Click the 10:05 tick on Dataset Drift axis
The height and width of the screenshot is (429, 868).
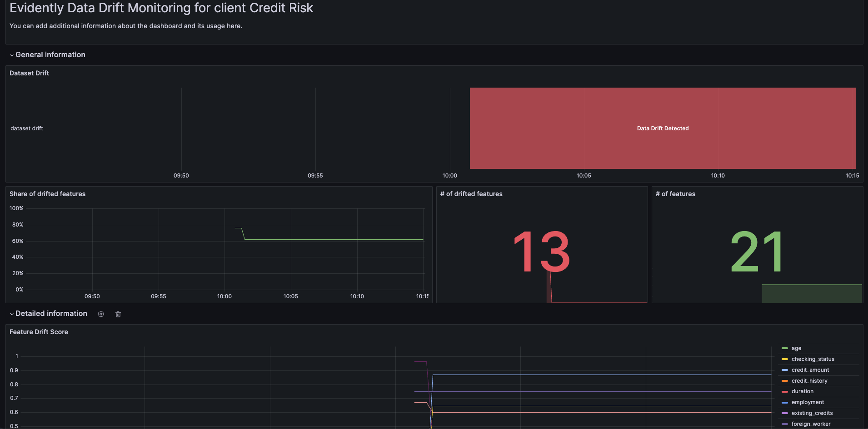[584, 176]
